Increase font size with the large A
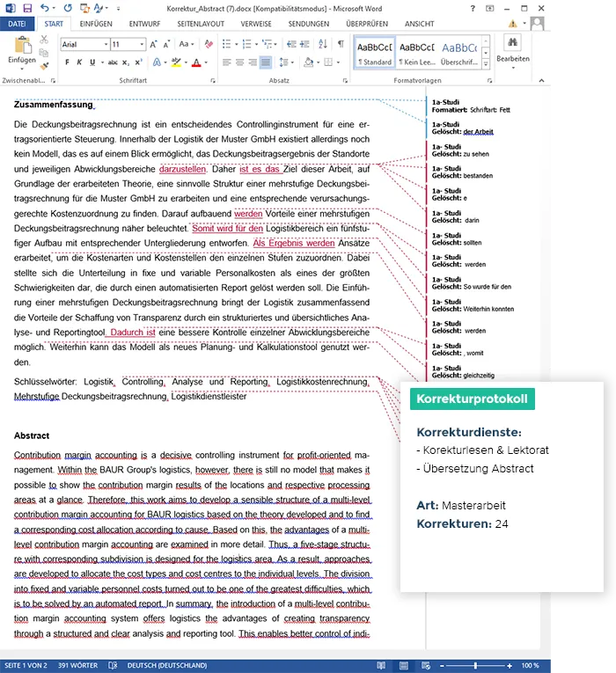This screenshot has height=673, width=616. [x=154, y=44]
